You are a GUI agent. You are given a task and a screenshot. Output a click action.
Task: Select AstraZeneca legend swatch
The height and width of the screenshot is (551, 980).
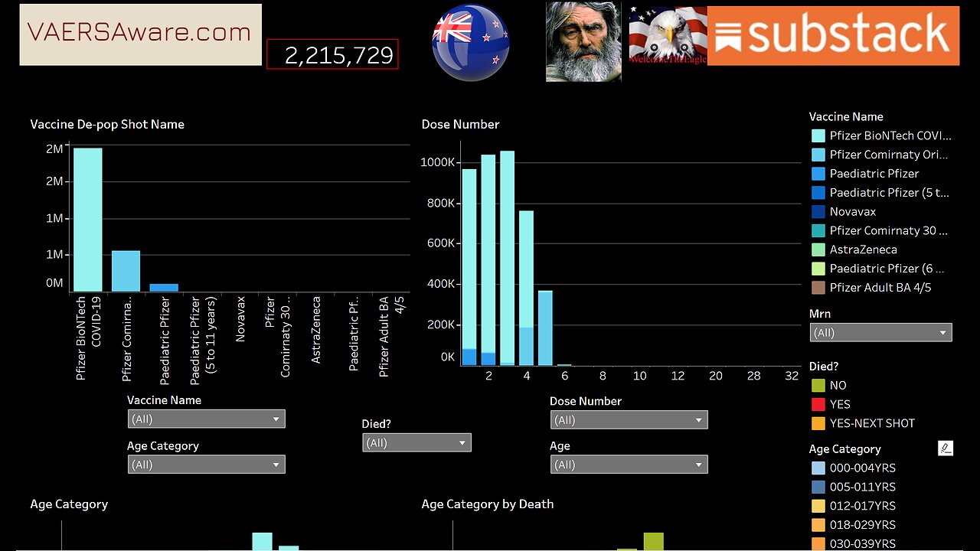[818, 249]
